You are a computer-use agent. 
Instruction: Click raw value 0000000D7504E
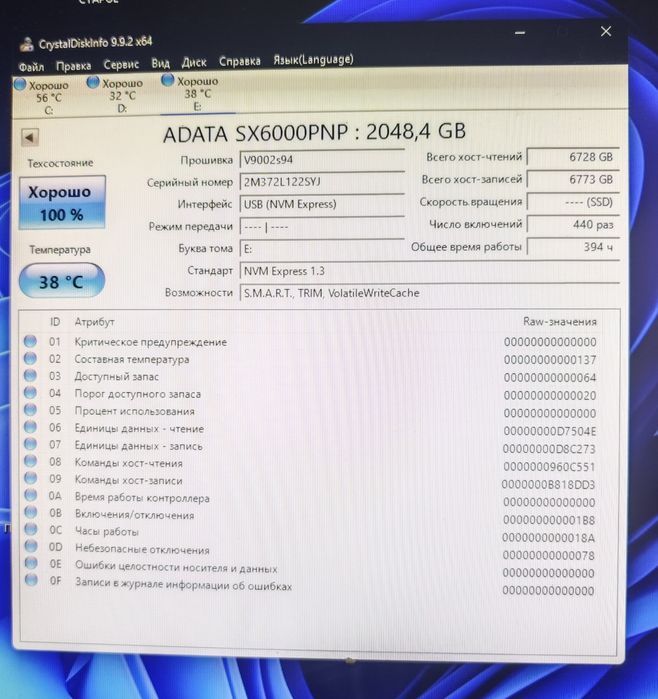(x=550, y=432)
